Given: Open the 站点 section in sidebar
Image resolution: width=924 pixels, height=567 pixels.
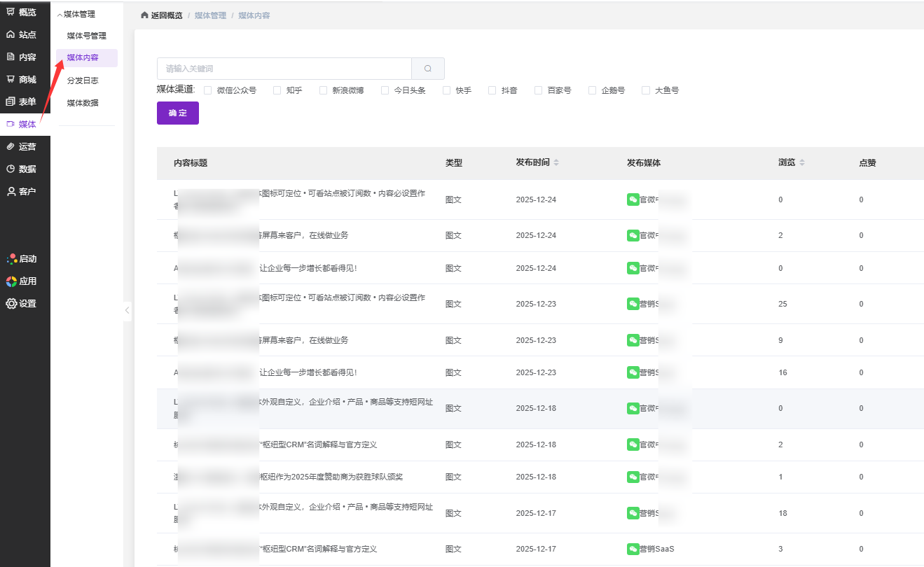Looking at the screenshot, I should (x=22, y=34).
